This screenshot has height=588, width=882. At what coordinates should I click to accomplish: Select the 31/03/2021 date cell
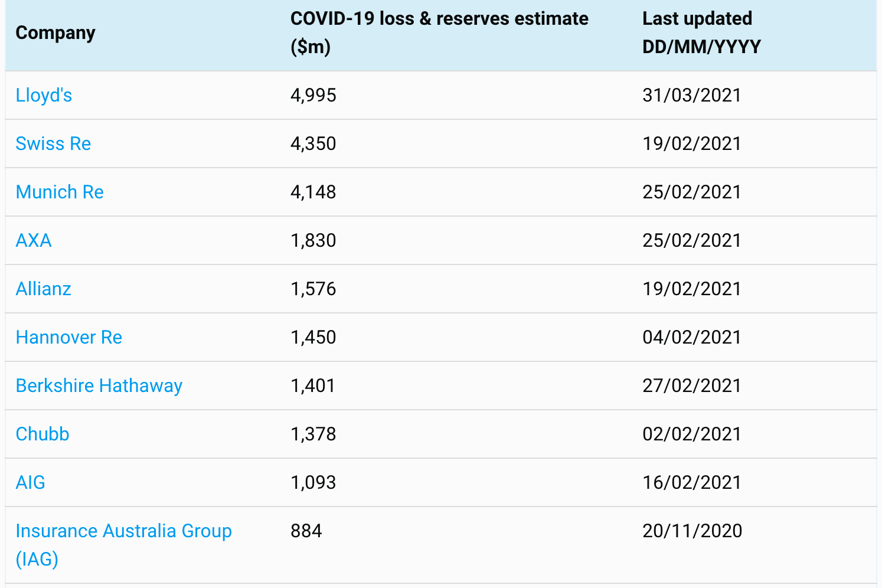point(691,95)
